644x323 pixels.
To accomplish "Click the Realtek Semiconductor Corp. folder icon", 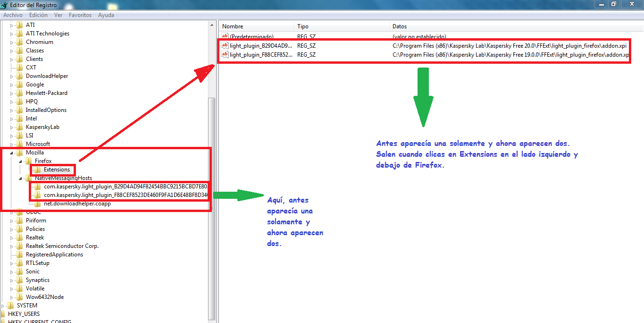I will click(x=20, y=246).
